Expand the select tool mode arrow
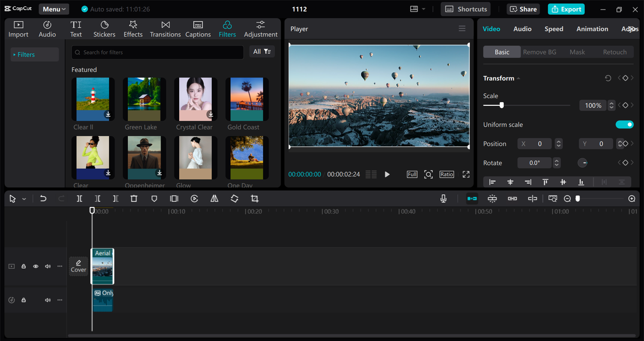The height and width of the screenshot is (341, 644). pyautogui.click(x=24, y=199)
